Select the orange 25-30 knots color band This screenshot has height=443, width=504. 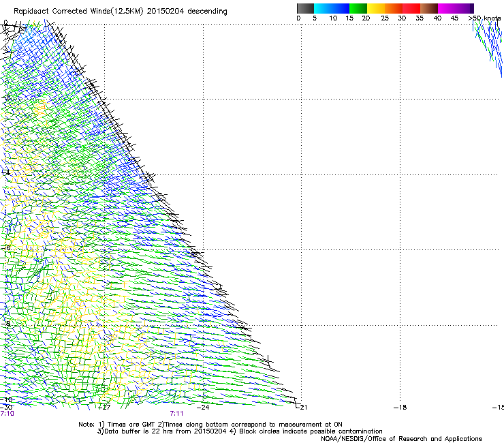[x=394, y=8]
